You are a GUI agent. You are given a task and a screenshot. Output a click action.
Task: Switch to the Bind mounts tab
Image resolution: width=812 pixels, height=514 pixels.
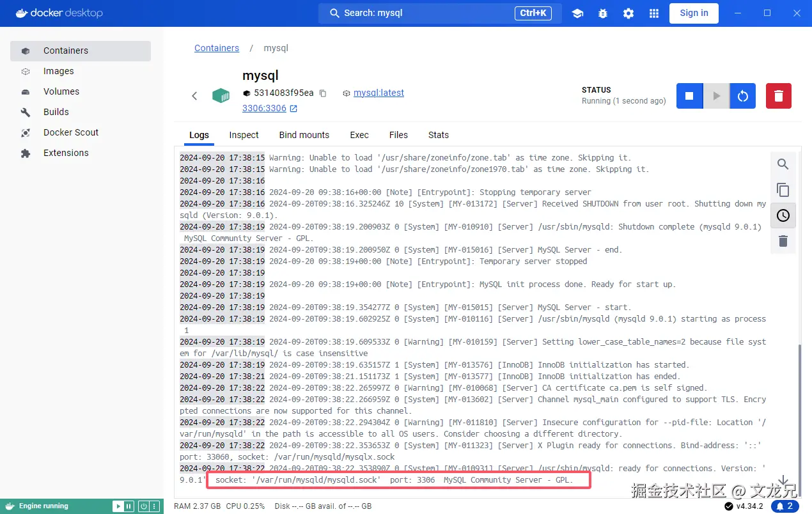coord(304,135)
